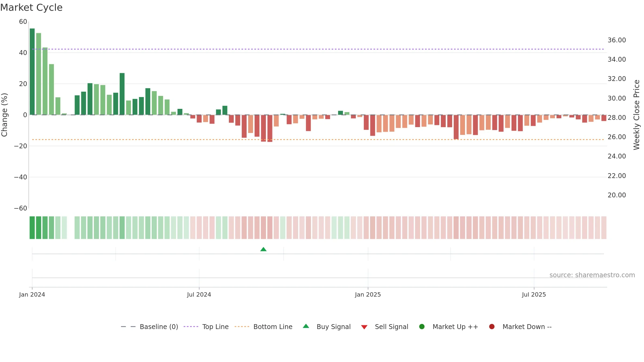
Task: Click the gray dashed Baseline legend swatch
Action: point(128,327)
